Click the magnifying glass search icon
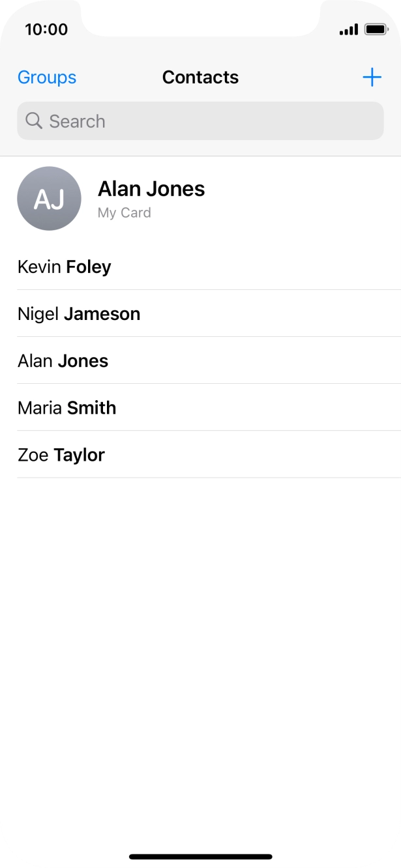 tap(34, 121)
